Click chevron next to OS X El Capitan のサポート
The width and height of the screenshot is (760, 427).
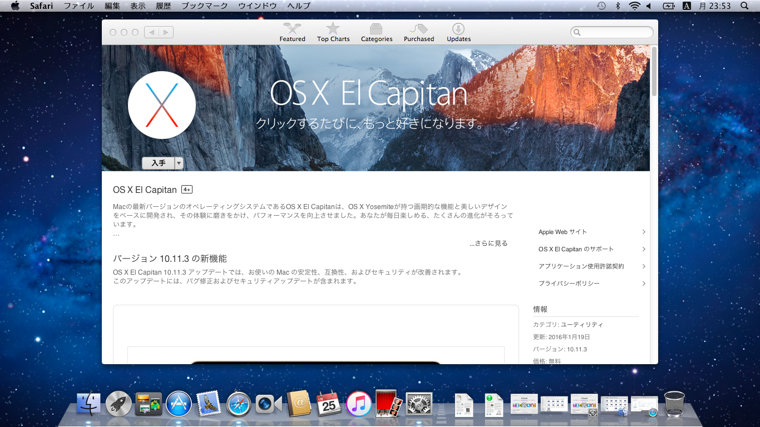click(644, 249)
